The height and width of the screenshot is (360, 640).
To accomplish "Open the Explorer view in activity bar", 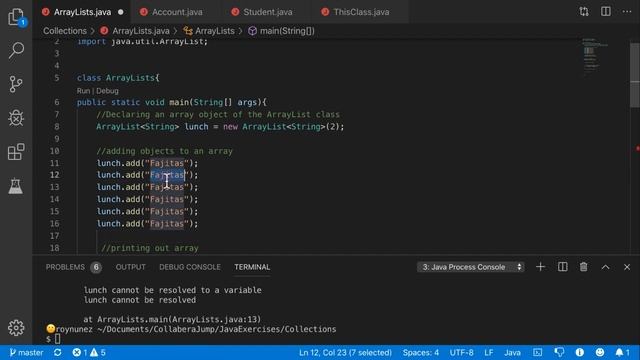I will tap(16, 17).
